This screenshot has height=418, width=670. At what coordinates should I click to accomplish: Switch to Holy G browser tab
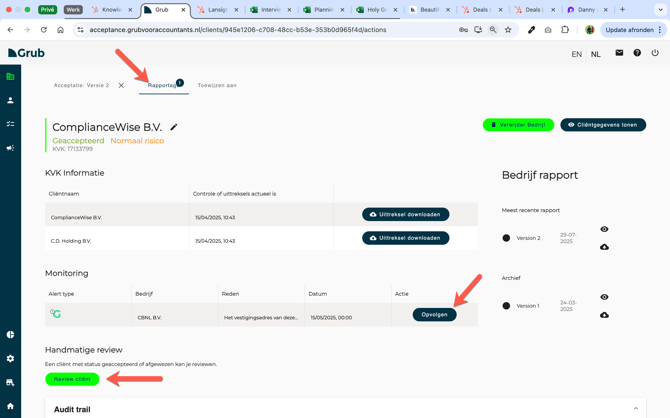click(377, 9)
